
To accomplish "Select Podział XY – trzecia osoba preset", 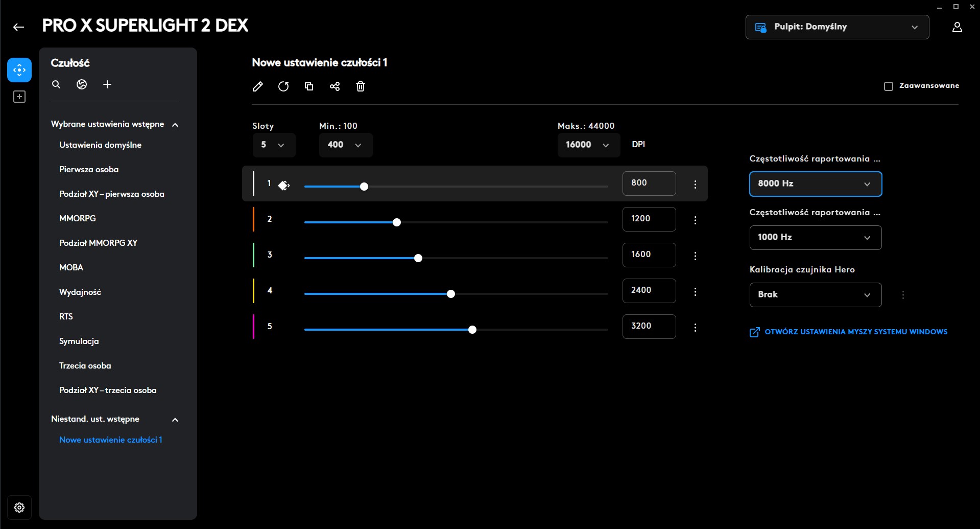I will point(108,390).
